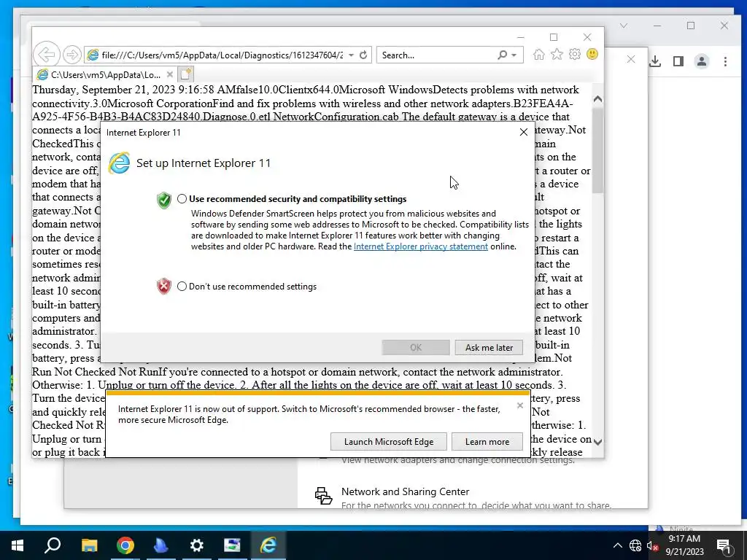This screenshot has width=747, height=560.
Task: Open the Action Center notifications icon
Action: (x=724, y=545)
